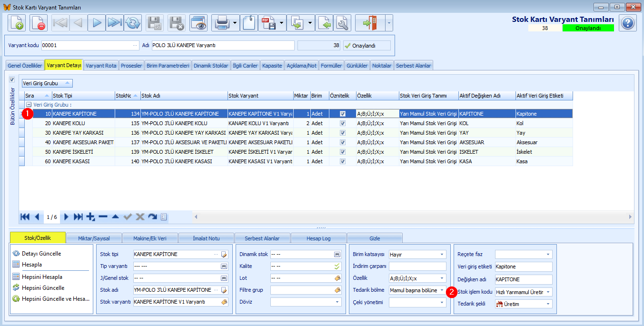Add a new row with the grid plus icon
The width and height of the screenshot is (644, 326).
point(90,217)
